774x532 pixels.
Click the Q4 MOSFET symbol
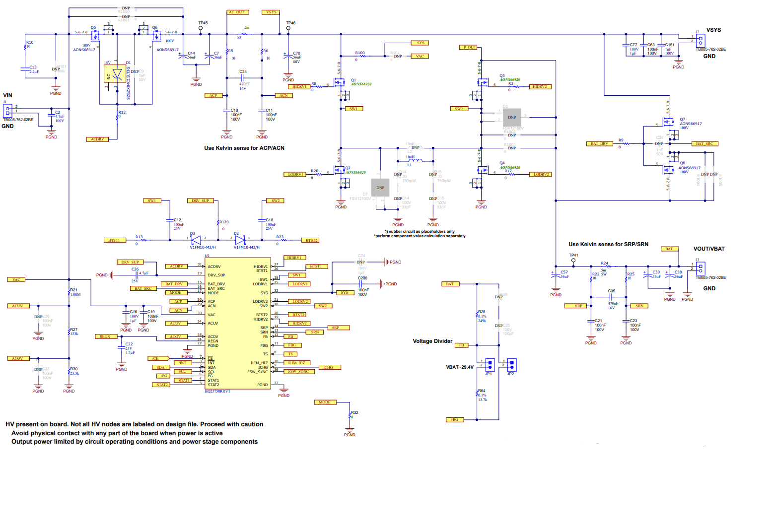[482, 171]
